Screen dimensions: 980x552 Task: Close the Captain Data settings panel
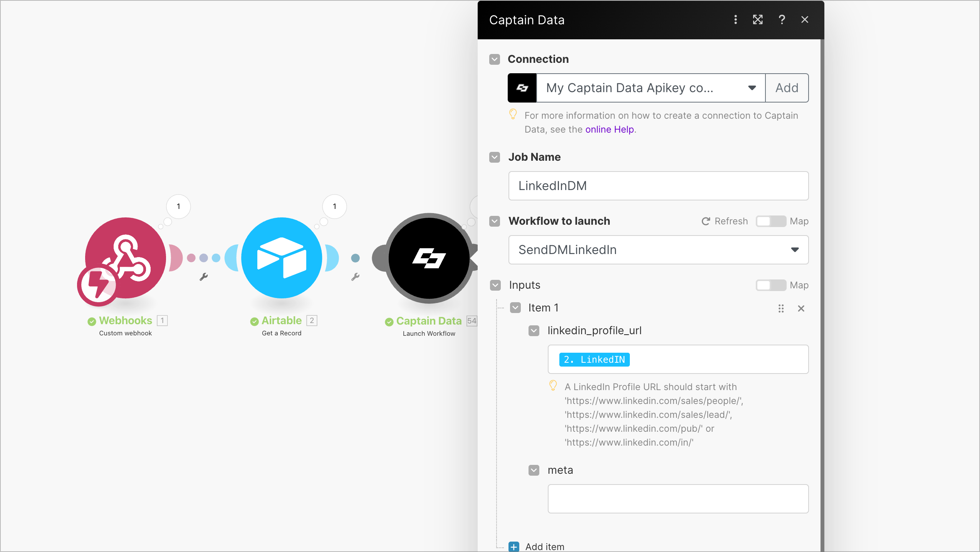(x=805, y=20)
